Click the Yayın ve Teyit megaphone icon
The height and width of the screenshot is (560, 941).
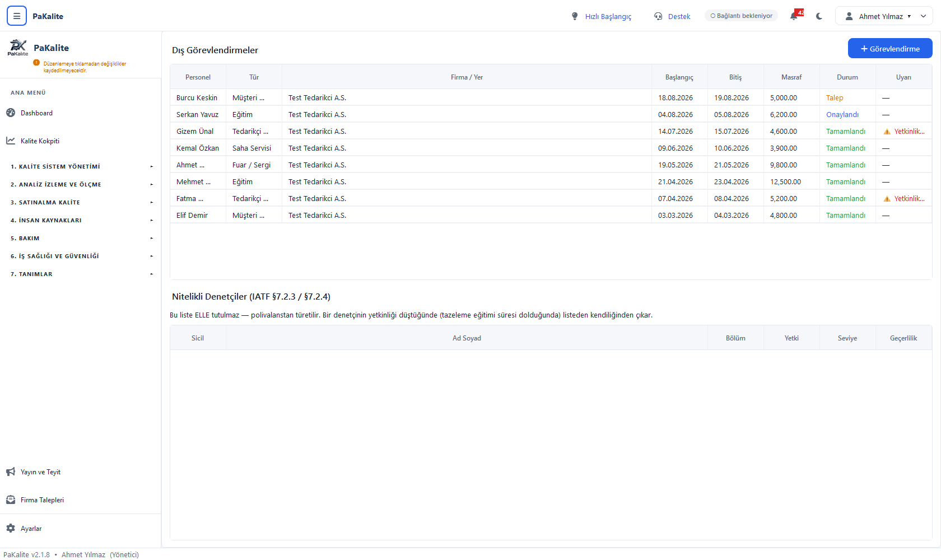click(x=11, y=472)
